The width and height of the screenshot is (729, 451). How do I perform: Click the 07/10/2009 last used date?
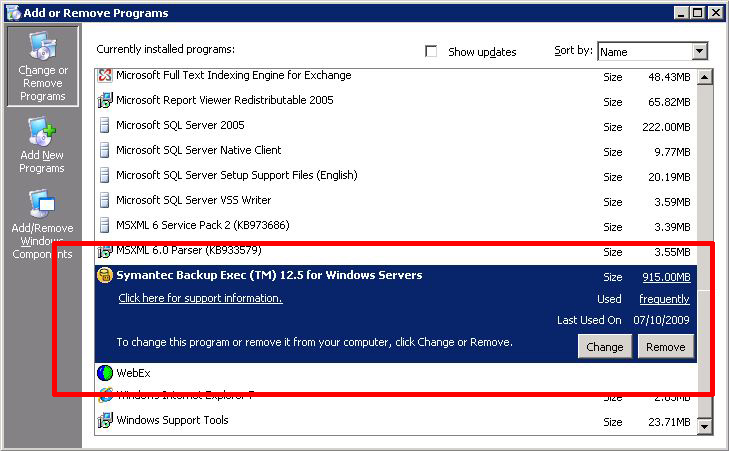(661, 320)
